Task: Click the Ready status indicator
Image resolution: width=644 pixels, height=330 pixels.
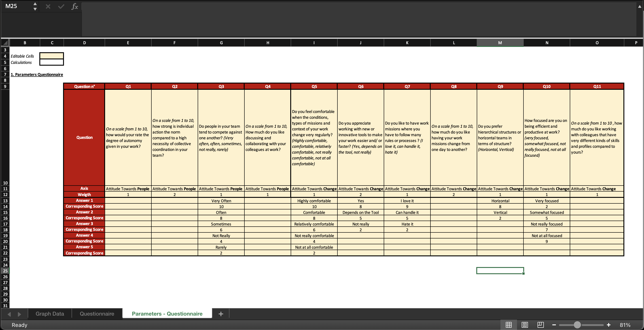Action: tap(19, 325)
